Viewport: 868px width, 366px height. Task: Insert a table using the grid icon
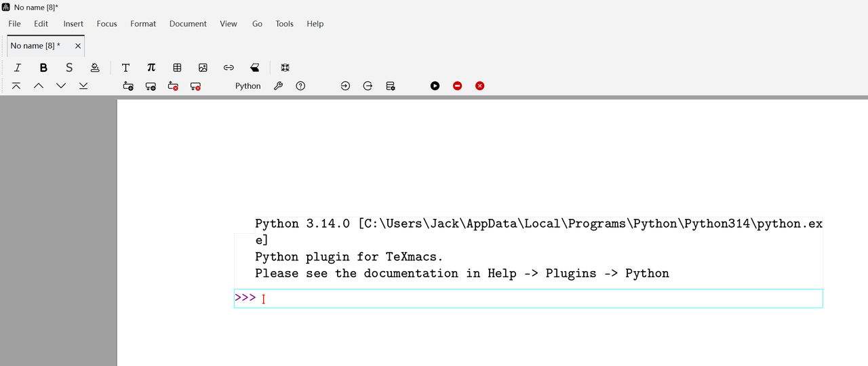coord(177,68)
